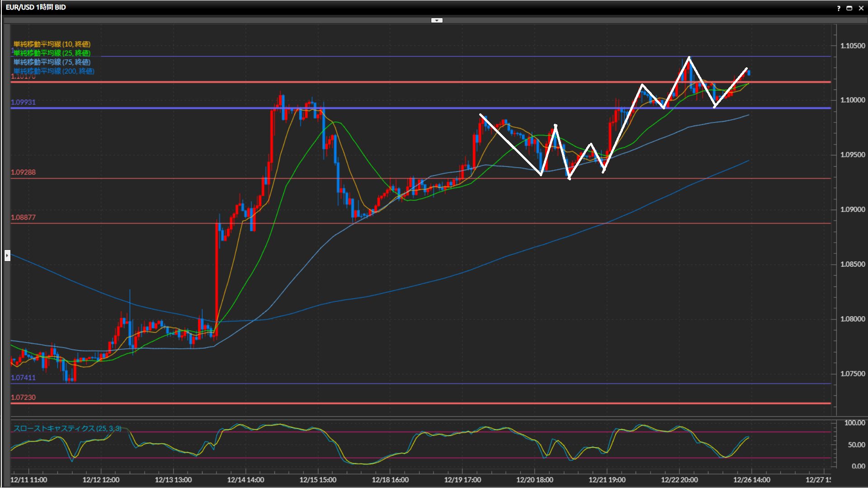Click the スローストキャスティクス (25, 3, 3) indicator label

point(67,428)
